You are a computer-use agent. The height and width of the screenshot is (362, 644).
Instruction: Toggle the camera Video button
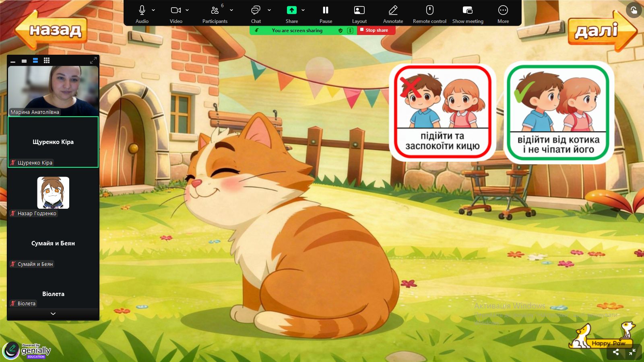point(175,10)
